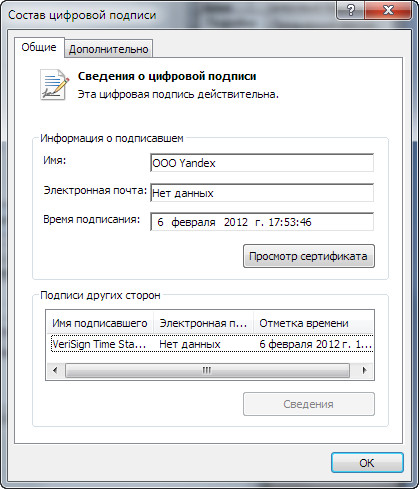Click the Просмотр сертификата button
The height and width of the screenshot is (489, 419).
(309, 256)
